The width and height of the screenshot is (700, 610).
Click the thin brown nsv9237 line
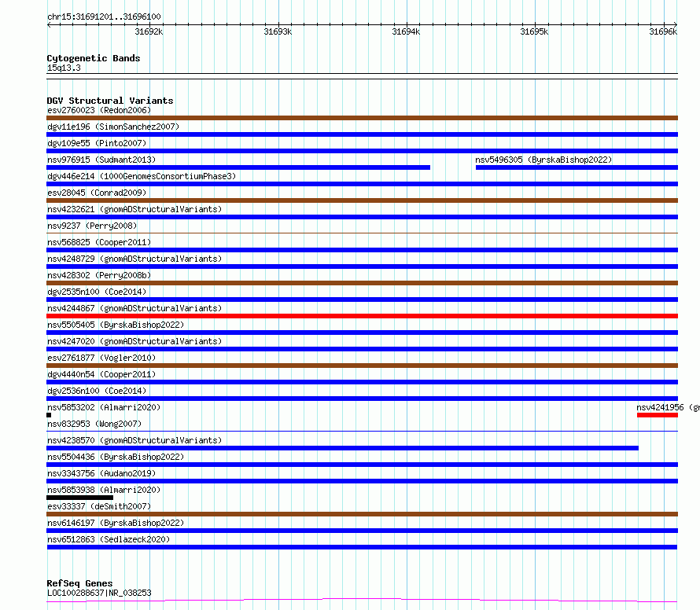362,233
